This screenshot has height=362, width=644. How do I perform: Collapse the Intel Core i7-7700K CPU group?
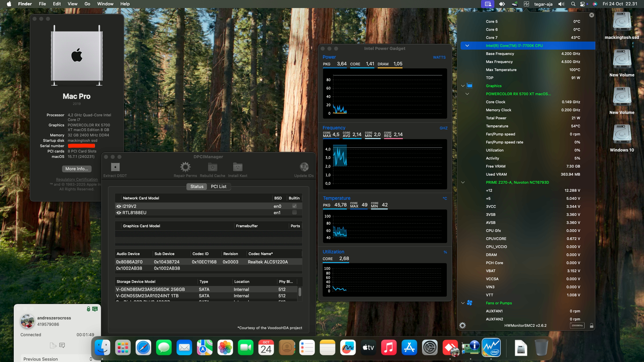(467, 46)
